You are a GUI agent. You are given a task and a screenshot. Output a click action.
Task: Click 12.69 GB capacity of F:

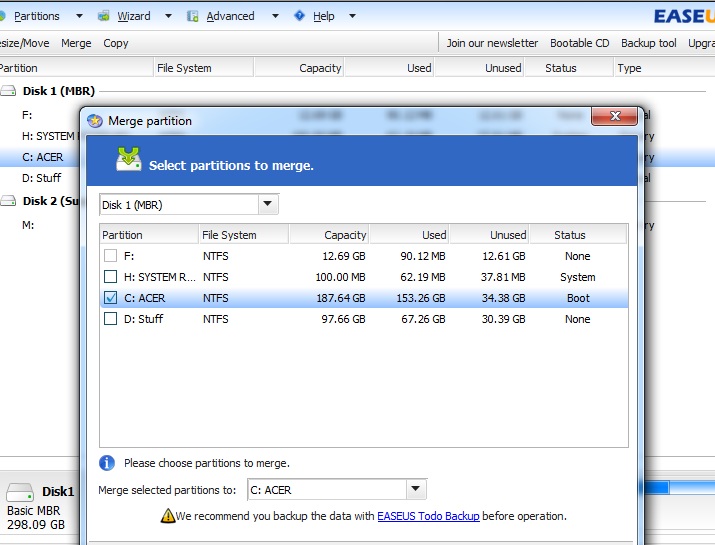point(344,256)
